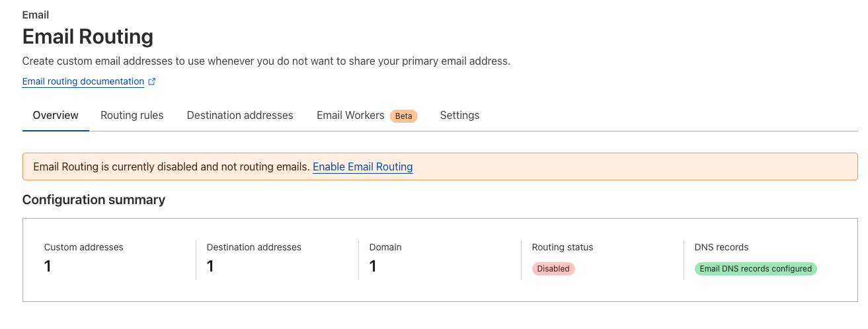Click the Destination addresses count in summary
868x329 pixels.
210,266
